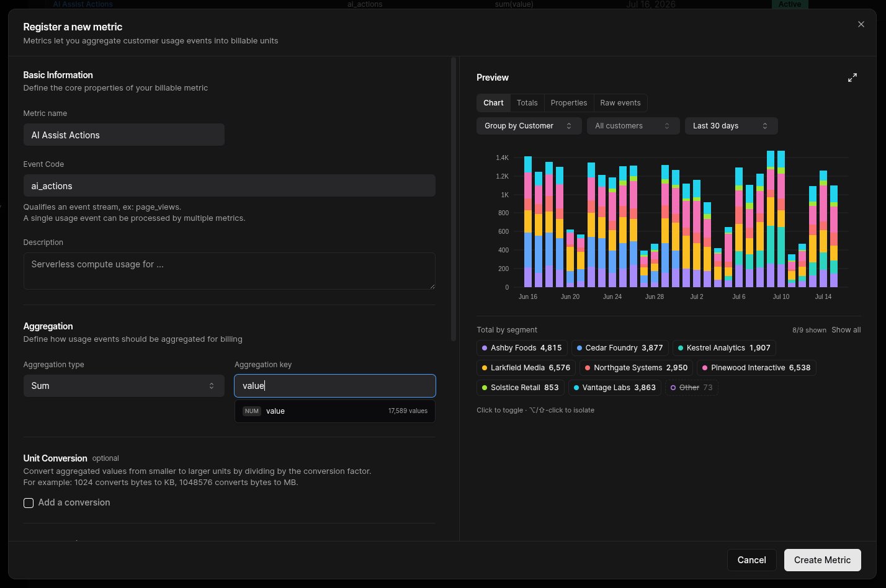Image resolution: width=886 pixels, height=588 pixels.
Task: Click the Create Metric button
Action: (823, 560)
